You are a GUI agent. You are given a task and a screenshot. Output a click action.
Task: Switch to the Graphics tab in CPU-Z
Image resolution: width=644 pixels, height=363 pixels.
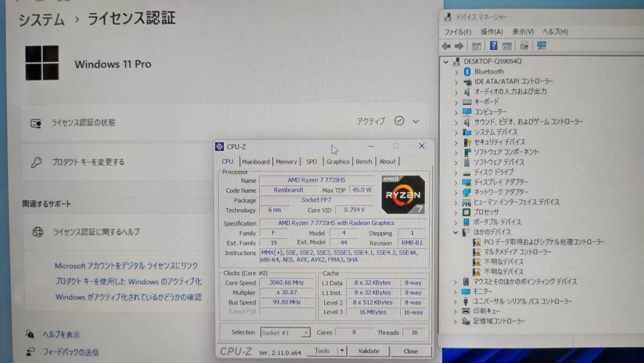click(338, 162)
